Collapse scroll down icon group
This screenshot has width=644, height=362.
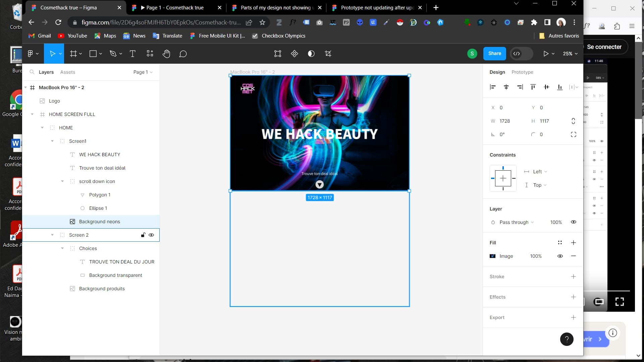pos(62,181)
